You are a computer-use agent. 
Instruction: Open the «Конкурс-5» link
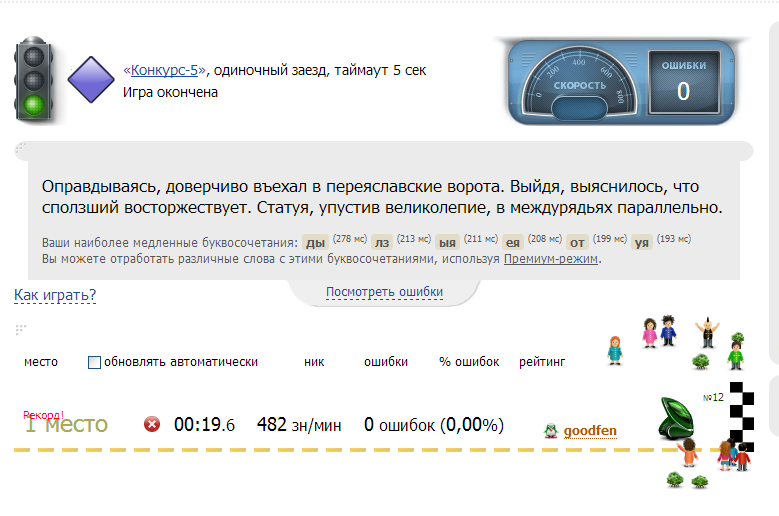[164, 70]
